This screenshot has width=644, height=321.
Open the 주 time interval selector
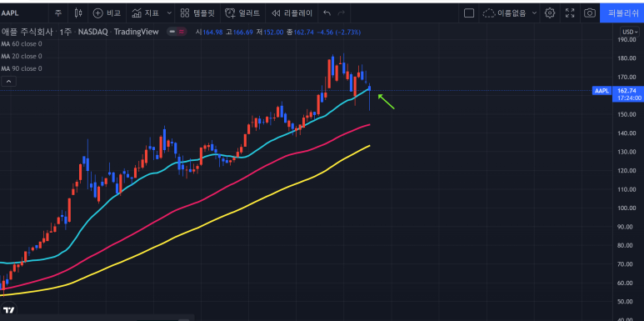[x=58, y=13]
